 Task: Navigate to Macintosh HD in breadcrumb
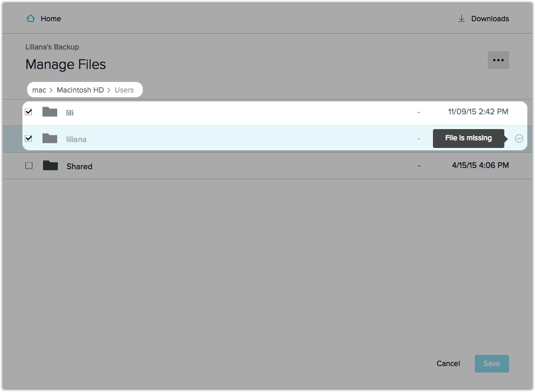click(80, 90)
